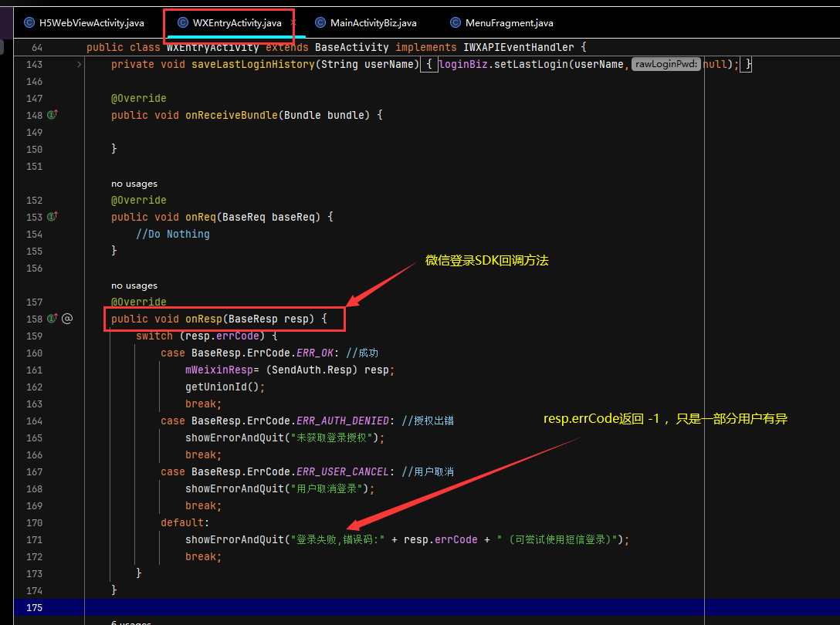Click the ERR_OK constant
The height and width of the screenshot is (625, 840).
pos(315,353)
